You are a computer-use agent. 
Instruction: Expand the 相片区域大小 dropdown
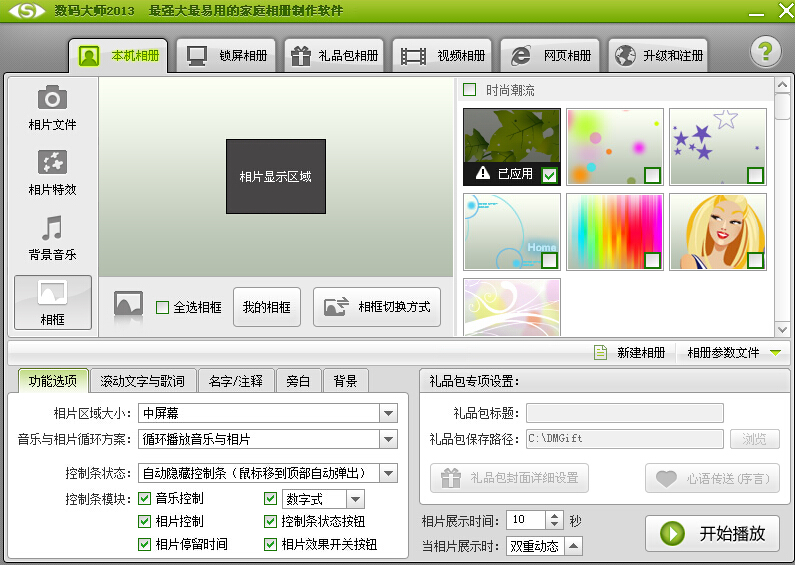click(388, 413)
